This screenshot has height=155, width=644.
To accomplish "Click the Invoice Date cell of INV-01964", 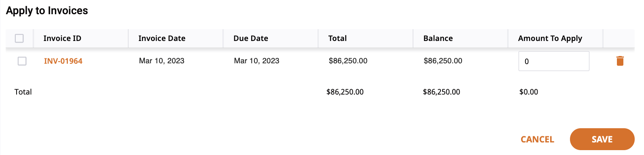I will click(162, 61).
